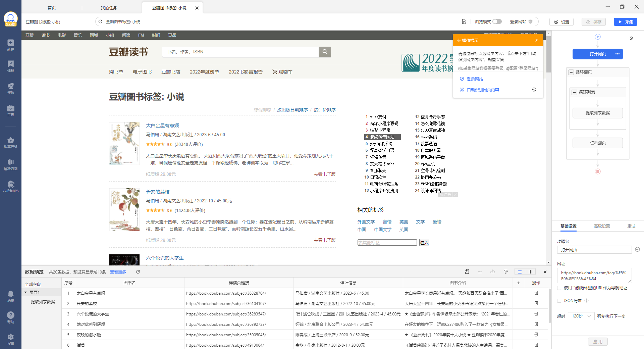The width and height of the screenshot is (644, 349).
Task: Click the 登录网站 link in the tips panel
Action: click(x=475, y=79)
